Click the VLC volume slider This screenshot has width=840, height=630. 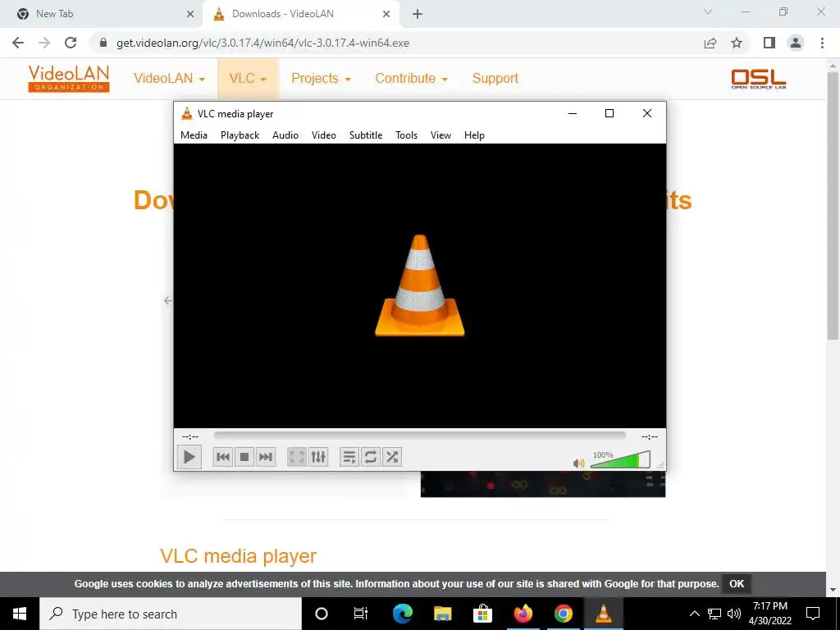620,460
